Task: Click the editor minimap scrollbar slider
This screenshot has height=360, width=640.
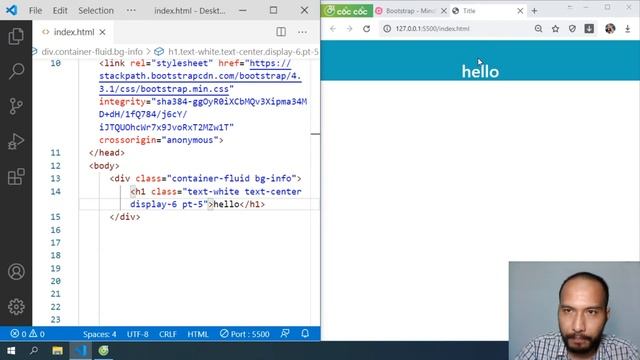Action: coord(315,133)
